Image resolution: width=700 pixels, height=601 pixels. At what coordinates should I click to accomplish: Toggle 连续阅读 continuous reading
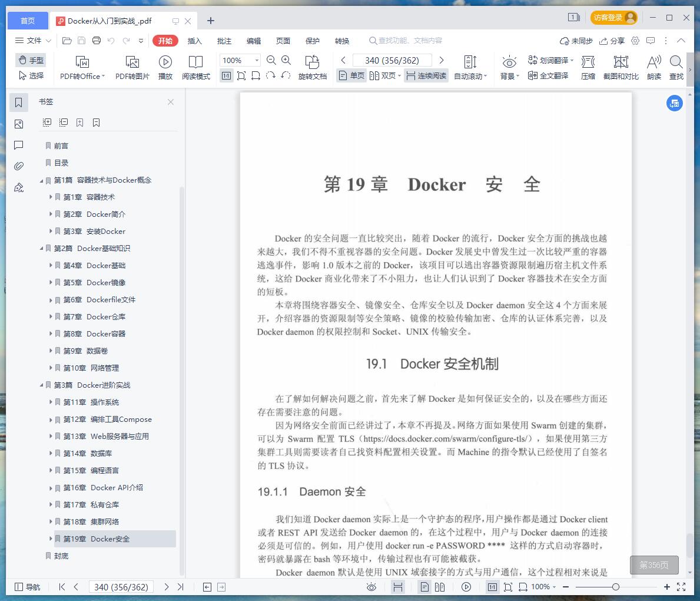tap(427, 75)
